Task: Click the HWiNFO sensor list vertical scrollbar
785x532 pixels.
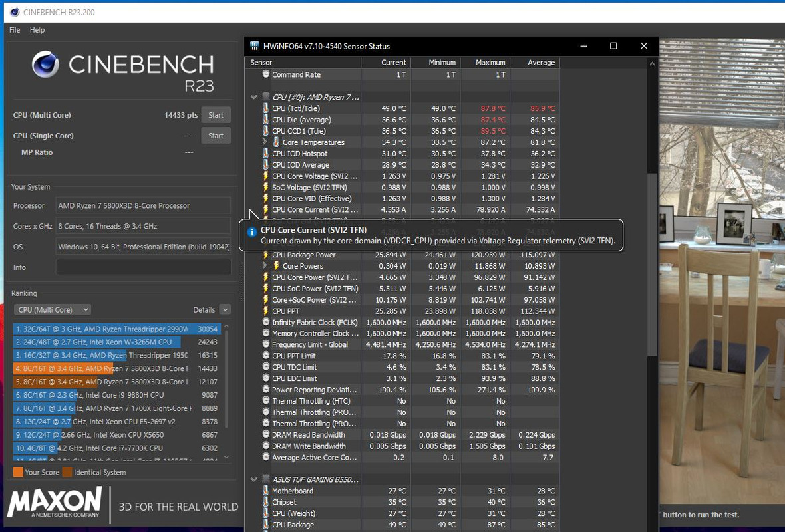Action: point(651,264)
